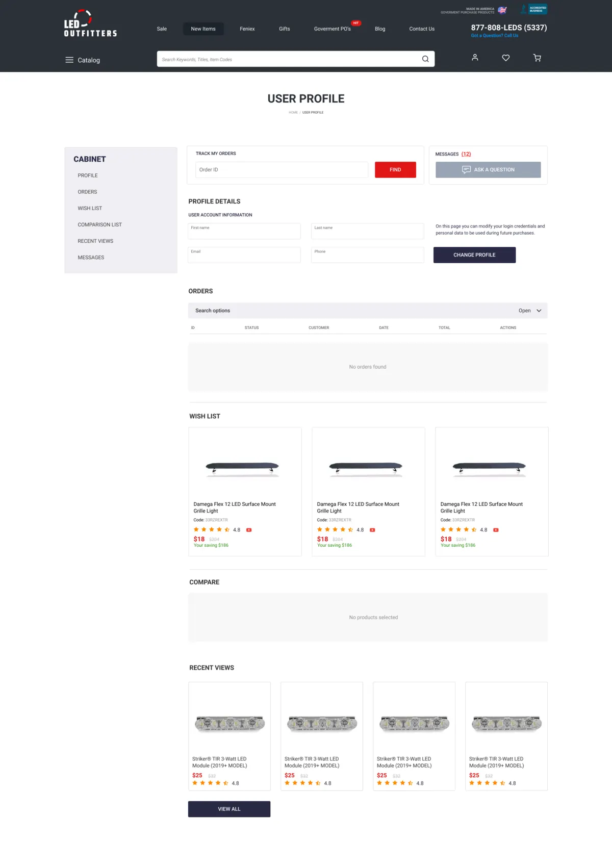The height and width of the screenshot is (868, 612).
Task: Select Messages in the Cabinet sidebar
Action: pyautogui.click(x=91, y=258)
